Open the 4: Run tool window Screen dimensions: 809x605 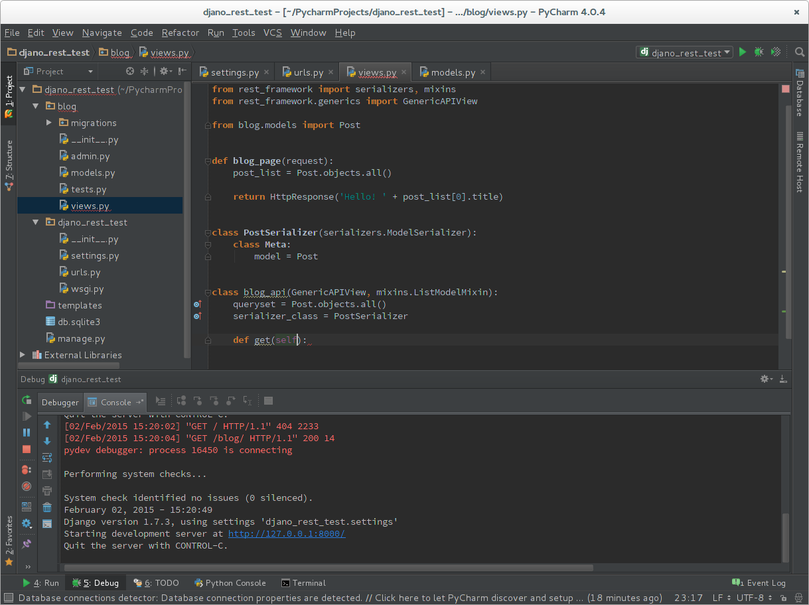tap(41, 583)
